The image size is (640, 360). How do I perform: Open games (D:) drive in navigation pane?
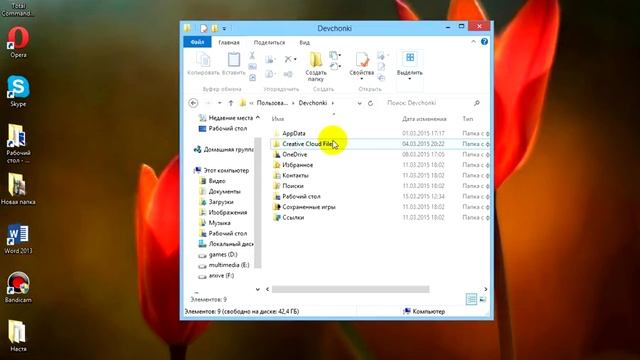click(x=222, y=255)
